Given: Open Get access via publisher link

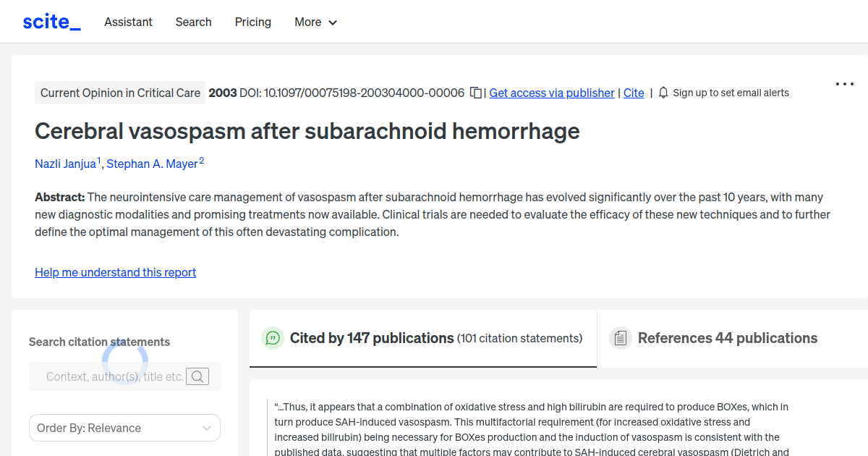Looking at the screenshot, I should point(551,93).
